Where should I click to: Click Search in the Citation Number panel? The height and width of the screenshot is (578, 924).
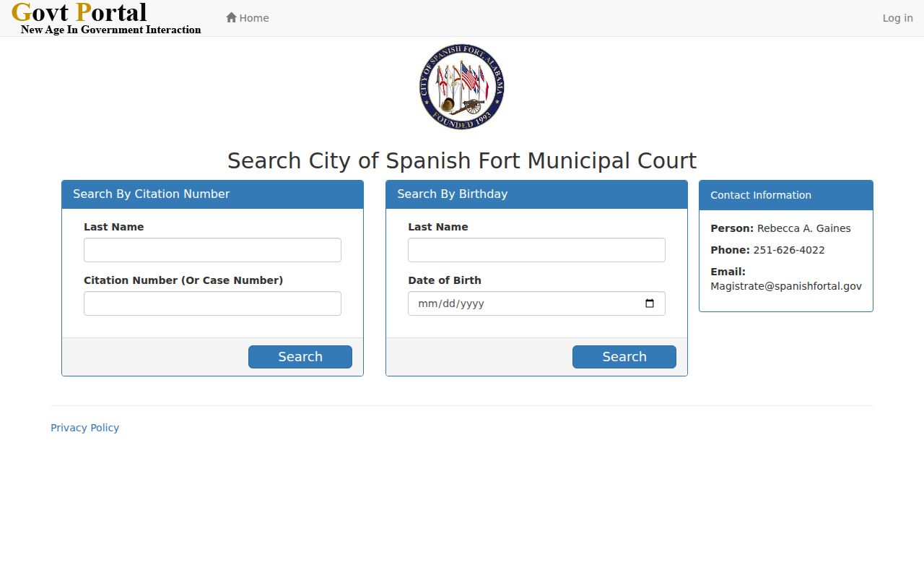click(300, 357)
